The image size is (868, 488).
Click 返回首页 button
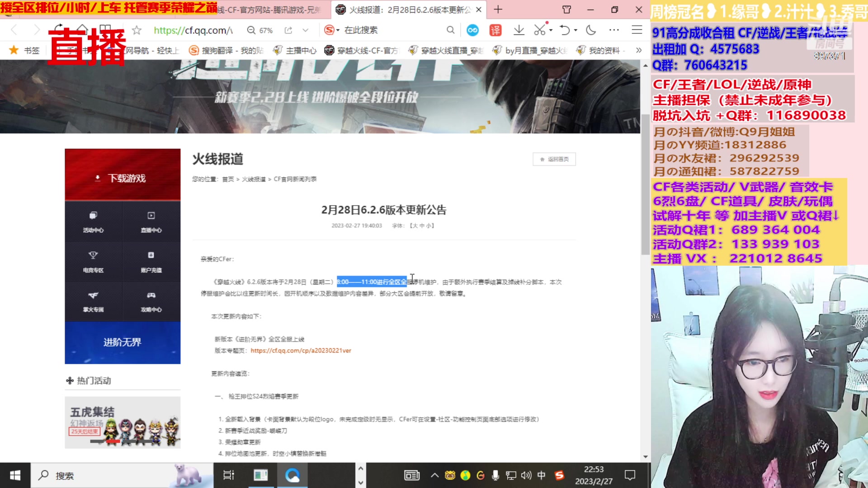(554, 159)
